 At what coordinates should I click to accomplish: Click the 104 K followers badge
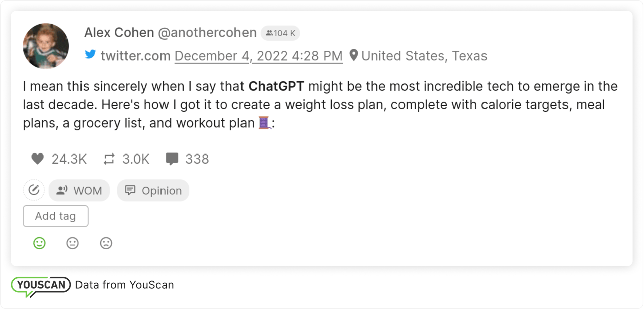pos(280,33)
